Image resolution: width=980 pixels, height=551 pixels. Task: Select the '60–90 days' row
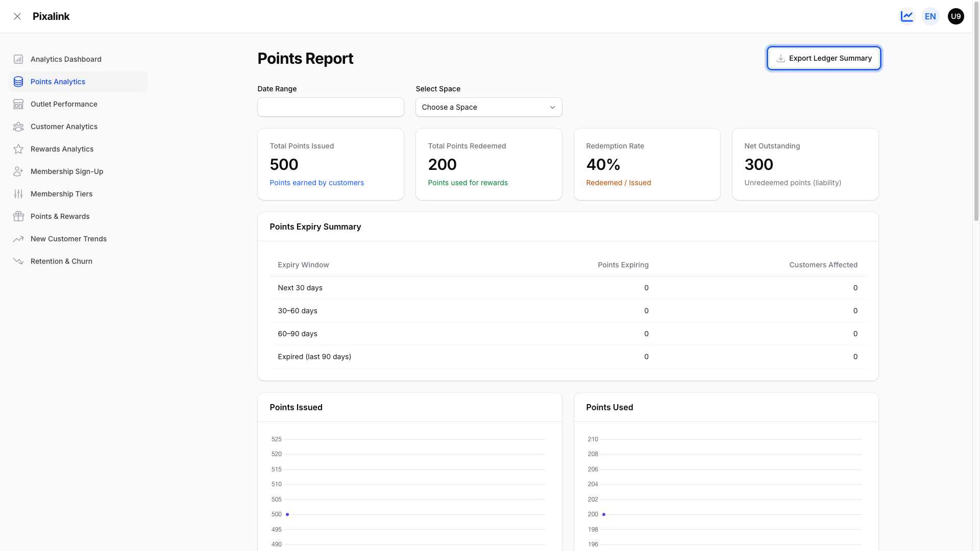click(568, 334)
